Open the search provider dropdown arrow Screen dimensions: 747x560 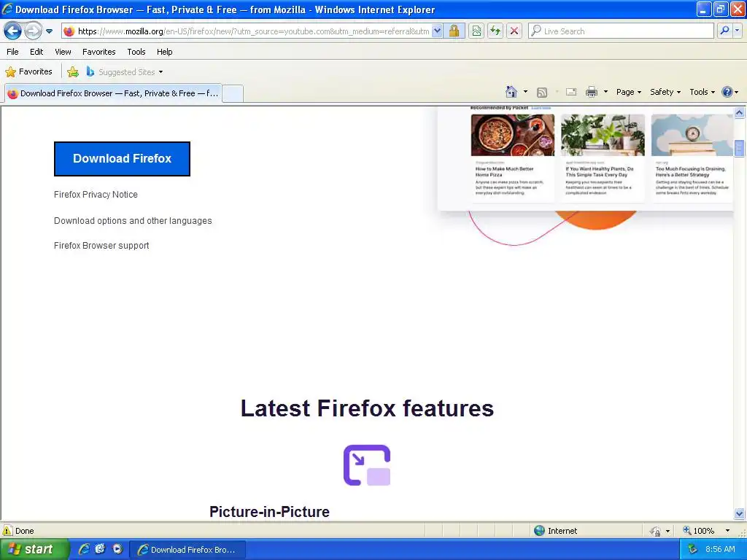coord(738,31)
